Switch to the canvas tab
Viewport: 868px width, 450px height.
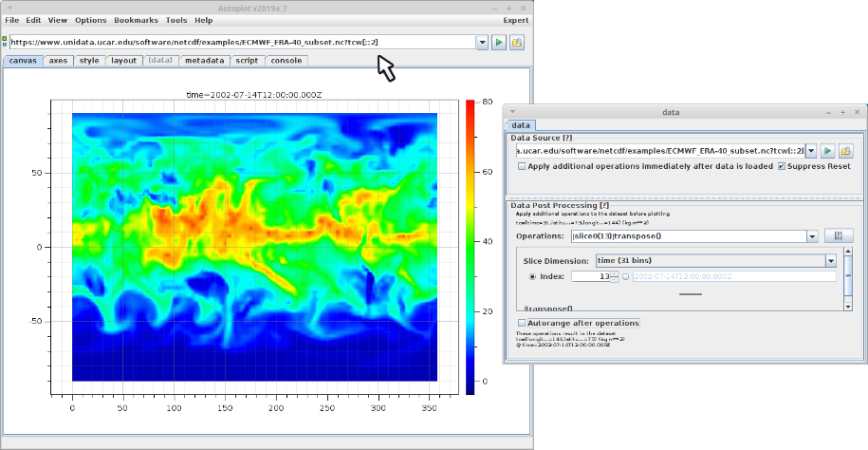(x=23, y=61)
